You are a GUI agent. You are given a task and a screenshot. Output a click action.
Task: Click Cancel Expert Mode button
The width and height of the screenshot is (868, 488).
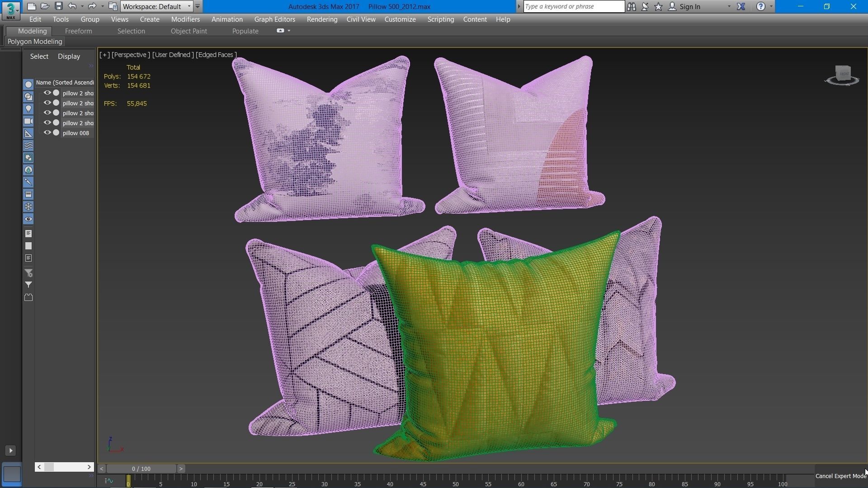tap(840, 476)
